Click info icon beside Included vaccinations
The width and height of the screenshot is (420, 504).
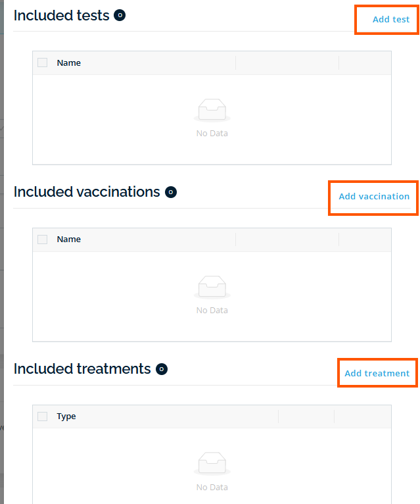171,192
